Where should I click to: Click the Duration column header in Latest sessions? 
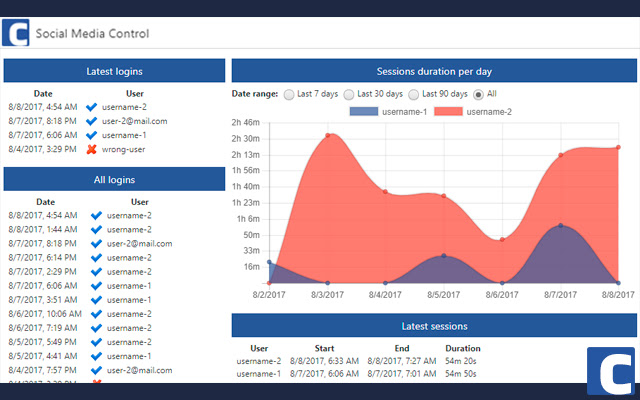[x=463, y=349]
